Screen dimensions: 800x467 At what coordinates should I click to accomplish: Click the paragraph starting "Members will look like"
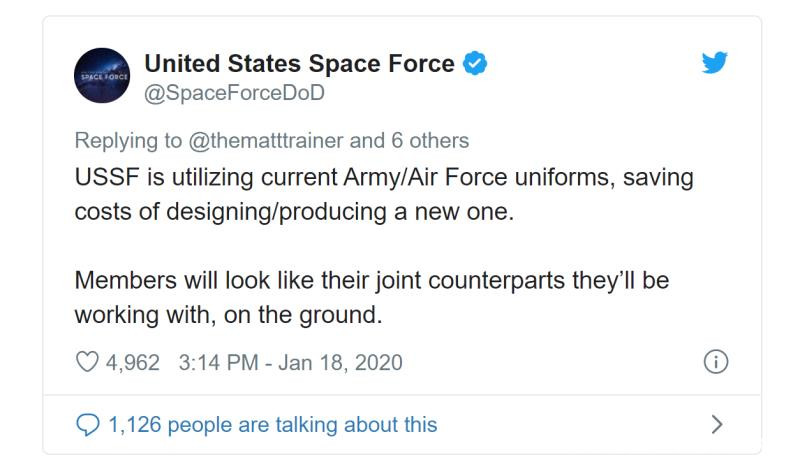click(371, 280)
